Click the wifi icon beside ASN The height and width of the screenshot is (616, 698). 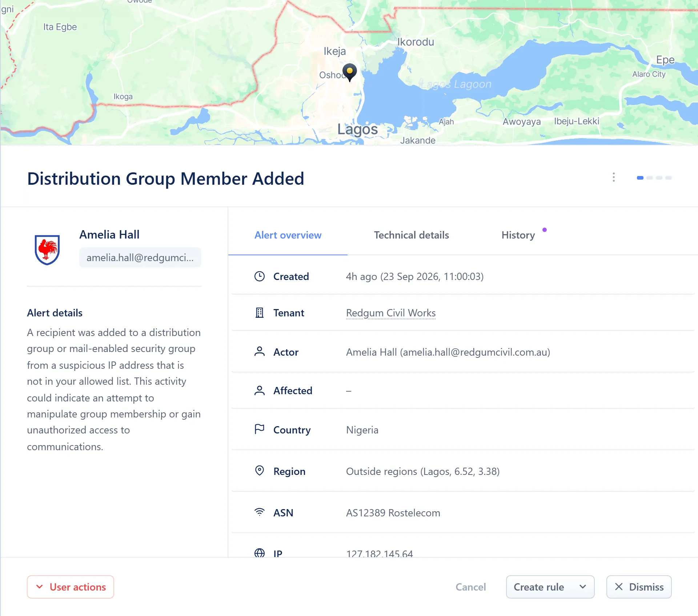click(260, 512)
